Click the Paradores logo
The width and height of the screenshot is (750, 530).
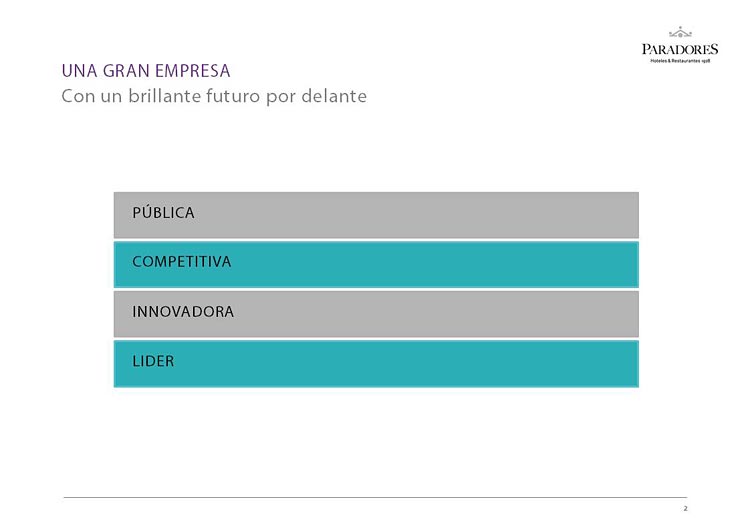coord(680,45)
